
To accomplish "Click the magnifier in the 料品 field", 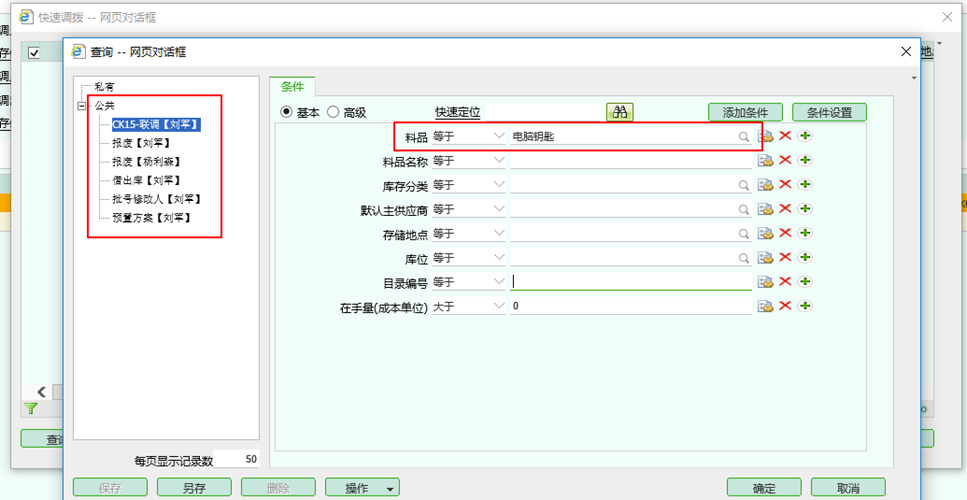I will (x=744, y=136).
